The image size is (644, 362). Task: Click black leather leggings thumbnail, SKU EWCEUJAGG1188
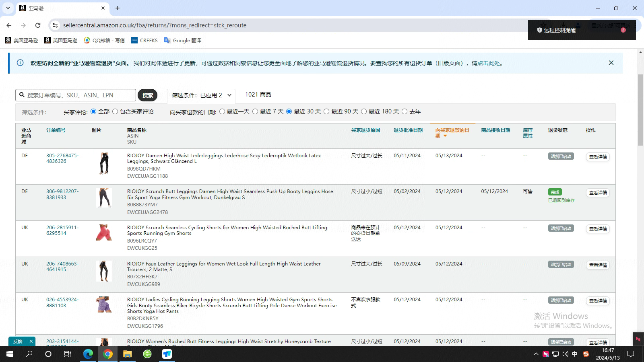pos(104,163)
